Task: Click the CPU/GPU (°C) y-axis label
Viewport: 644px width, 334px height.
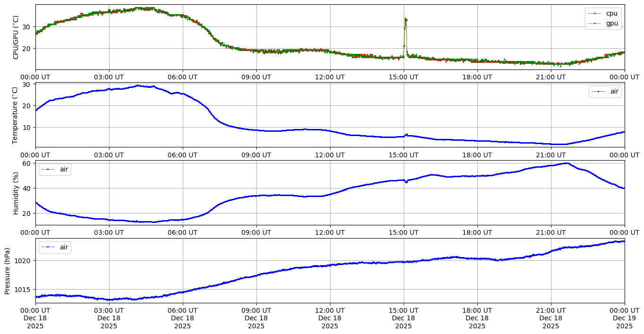Action: (x=16, y=37)
